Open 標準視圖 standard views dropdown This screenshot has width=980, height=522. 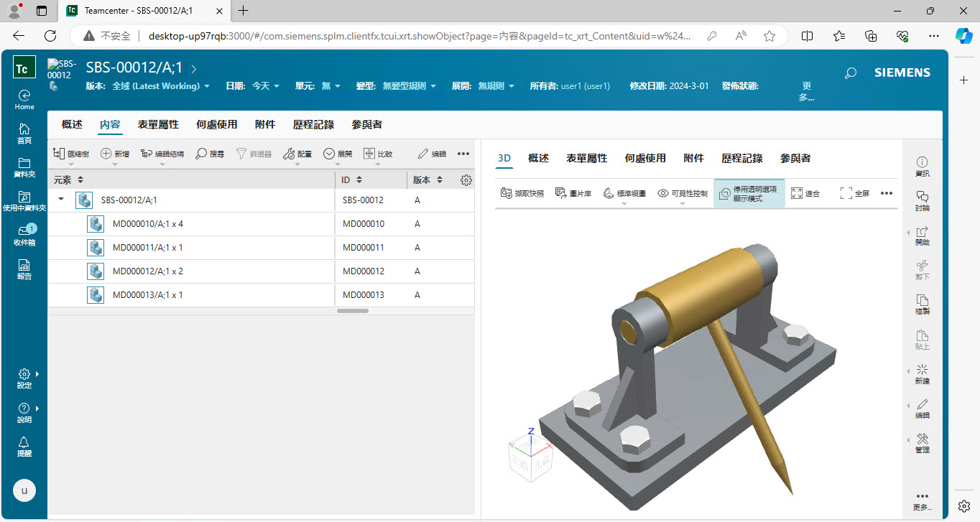[x=624, y=194]
